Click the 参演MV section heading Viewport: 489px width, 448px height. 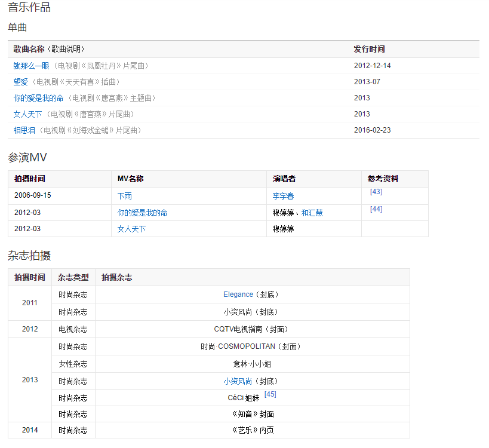[27, 158]
